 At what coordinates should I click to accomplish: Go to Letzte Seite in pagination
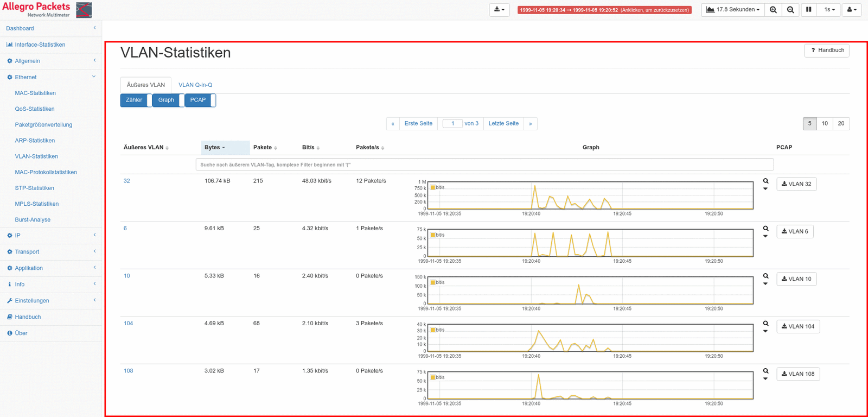point(503,124)
